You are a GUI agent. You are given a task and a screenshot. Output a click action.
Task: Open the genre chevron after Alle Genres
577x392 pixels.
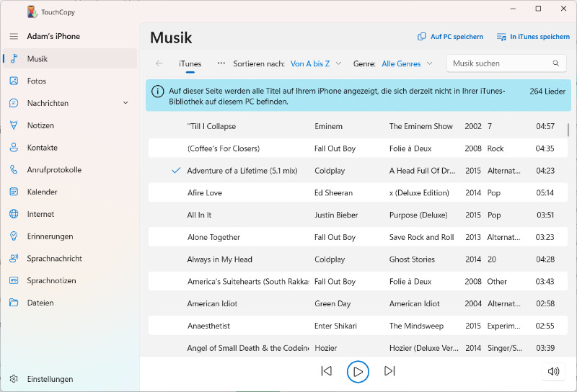coord(429,63)
